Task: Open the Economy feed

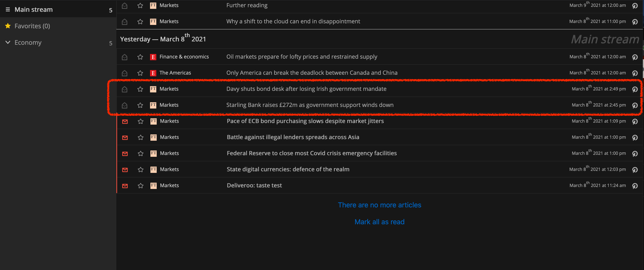Action: [x=28, y=42]
